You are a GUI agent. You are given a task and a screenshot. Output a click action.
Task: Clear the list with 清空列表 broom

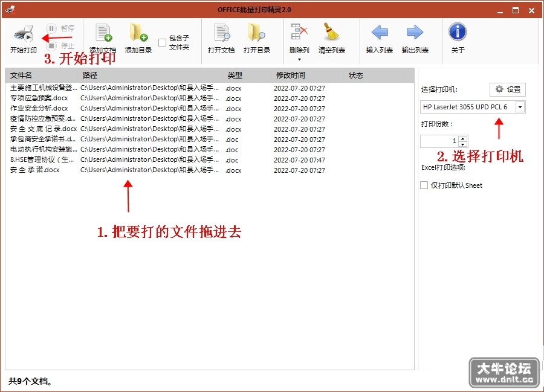332,32
